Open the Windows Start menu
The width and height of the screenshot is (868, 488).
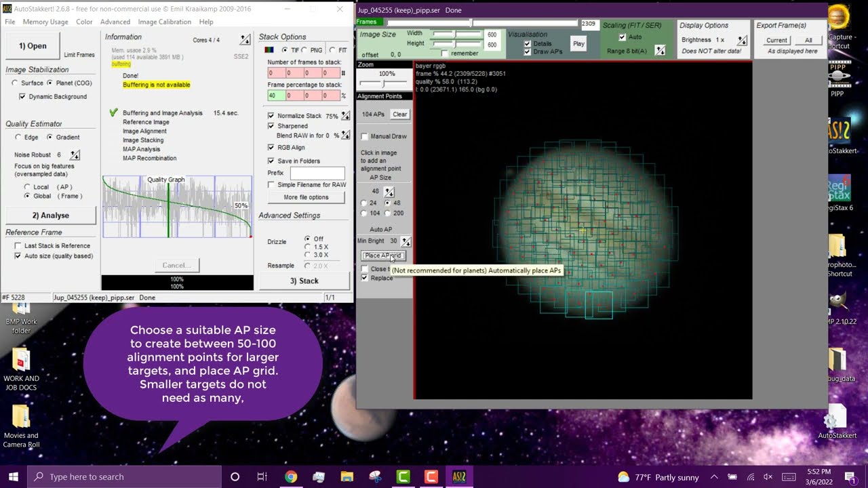(x=14, y=476)
